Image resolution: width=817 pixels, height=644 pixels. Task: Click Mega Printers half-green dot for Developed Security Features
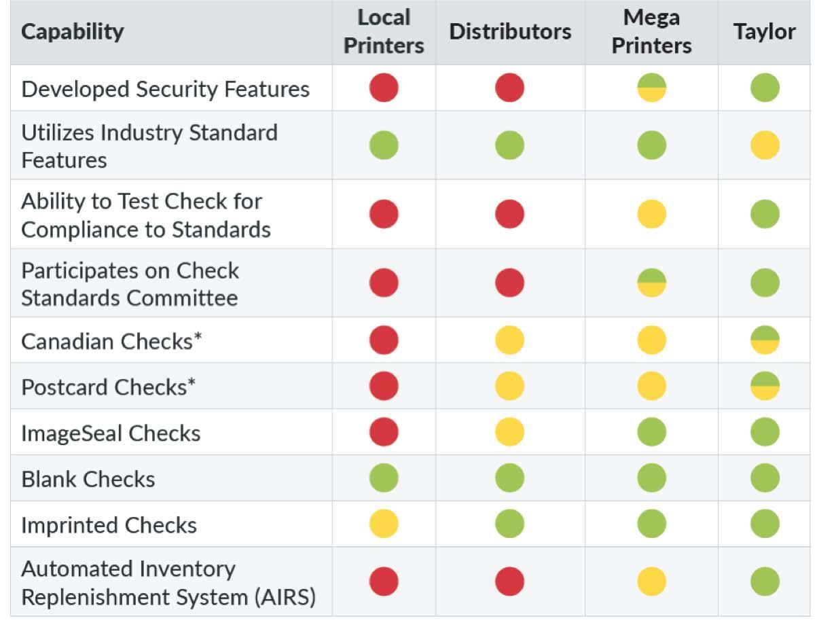pos(651,88)
